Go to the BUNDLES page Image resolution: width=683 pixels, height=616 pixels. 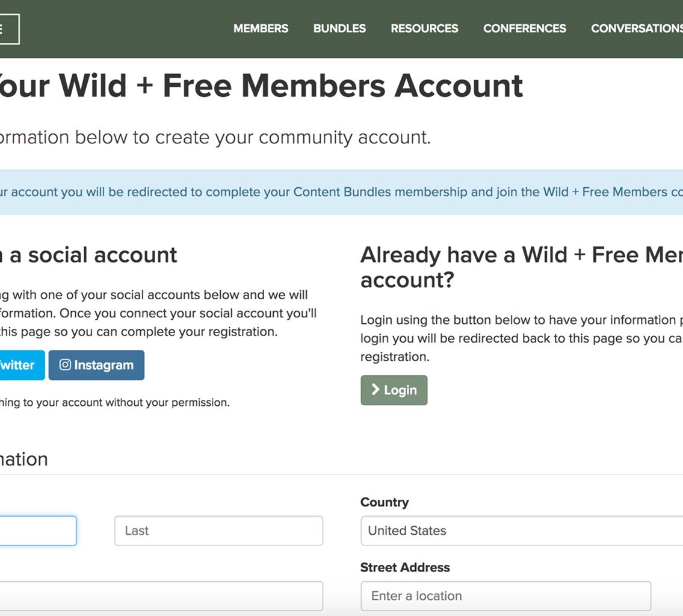339,28
